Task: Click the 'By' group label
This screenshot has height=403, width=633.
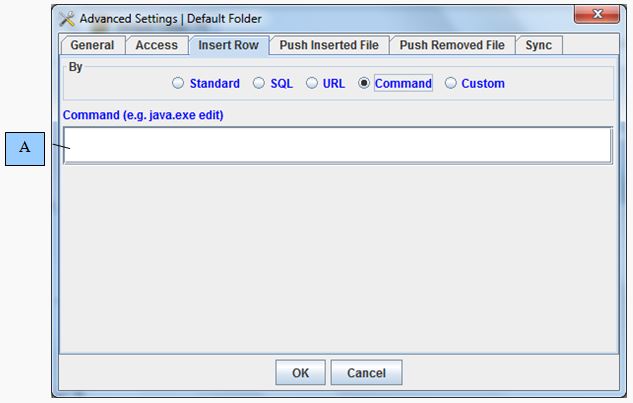Action: 75,67
